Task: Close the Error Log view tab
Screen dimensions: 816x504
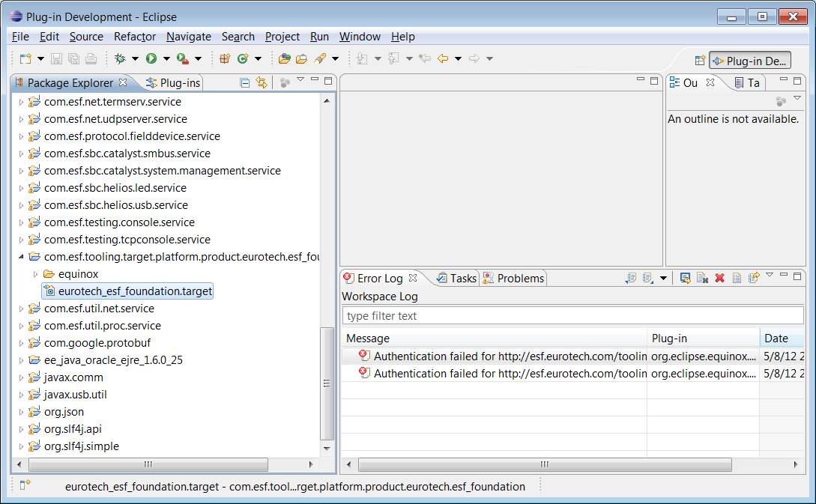Action: [413, 278]
